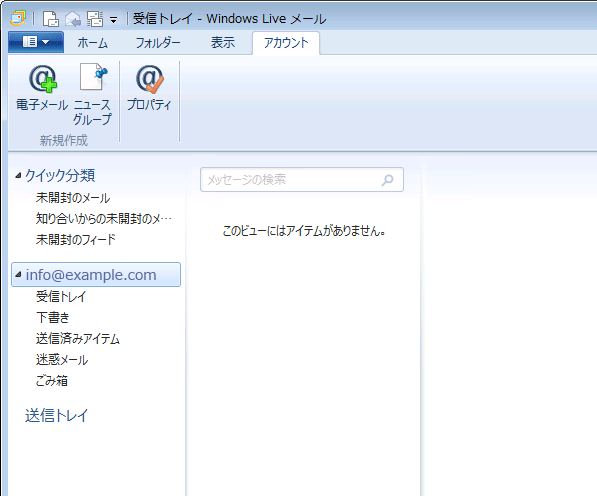Add a new 電子メール account
The width and height of the screenshot is (597, 496).
point(42,88)
